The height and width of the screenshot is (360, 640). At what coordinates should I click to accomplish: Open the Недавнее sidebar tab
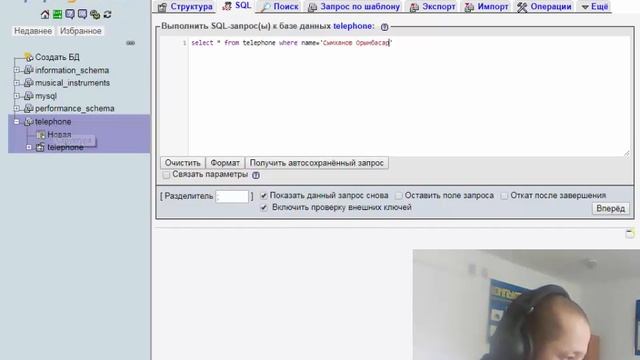(33, 31)
